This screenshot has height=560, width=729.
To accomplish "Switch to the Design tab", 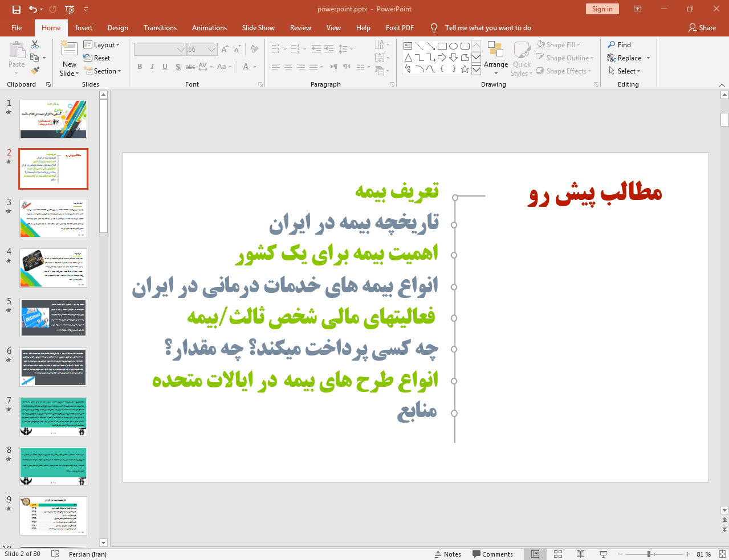I will click(118, 27).
